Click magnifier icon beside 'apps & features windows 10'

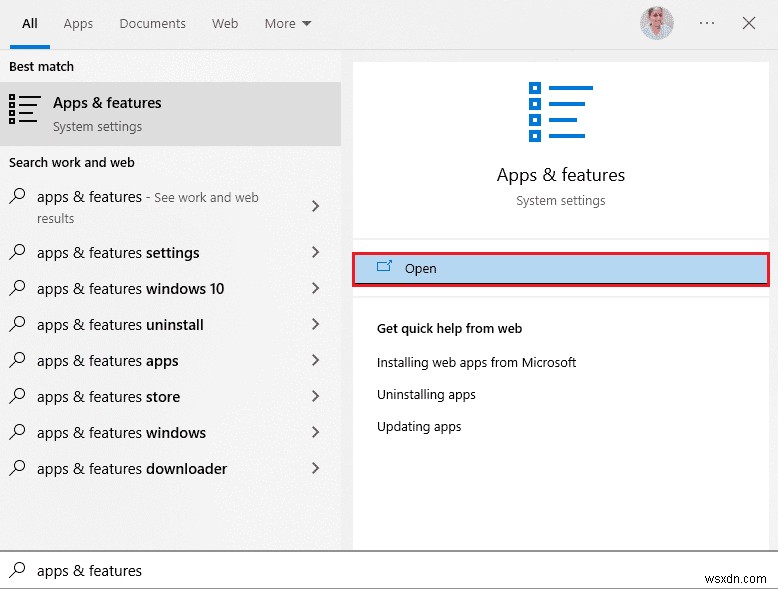pyautogui.click(x=17, y=288)
